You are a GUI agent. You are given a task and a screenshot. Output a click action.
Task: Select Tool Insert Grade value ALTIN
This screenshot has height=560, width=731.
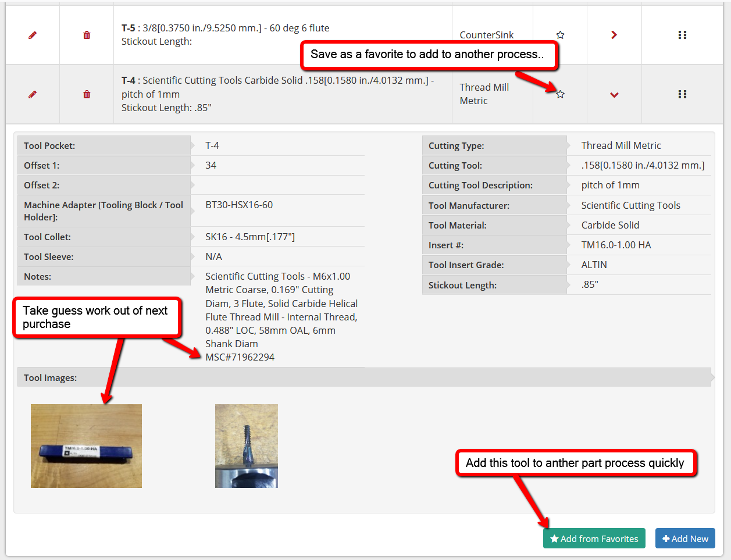594,265
